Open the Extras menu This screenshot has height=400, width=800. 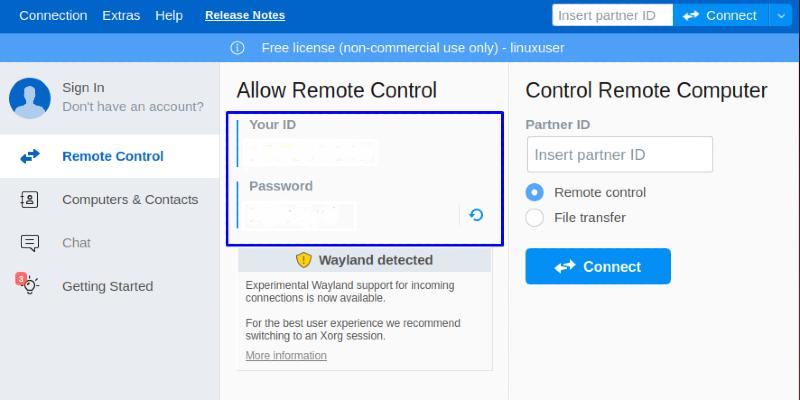click(121, 15)
